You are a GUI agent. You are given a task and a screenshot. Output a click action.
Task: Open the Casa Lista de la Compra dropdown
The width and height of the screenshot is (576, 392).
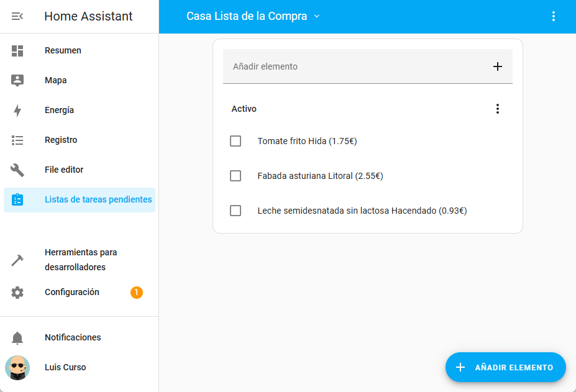pyautogui.click(x=253, y=16)
